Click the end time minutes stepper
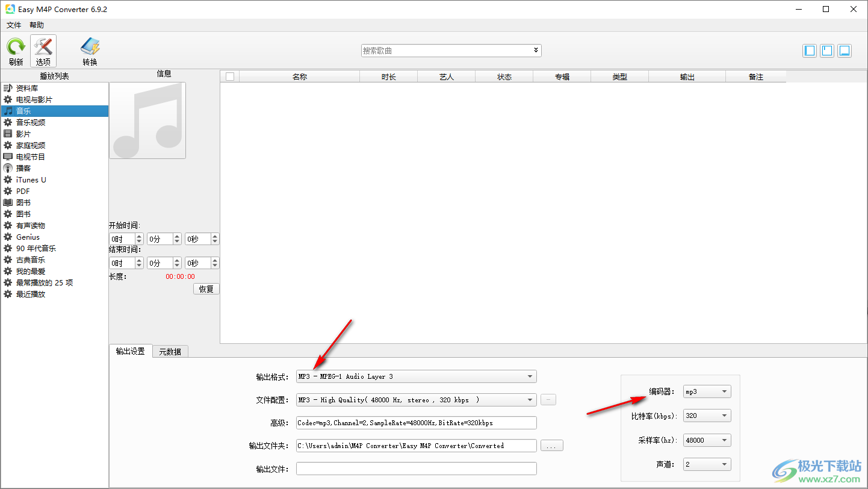Viewport: 868px width, 489px height. 177,263
